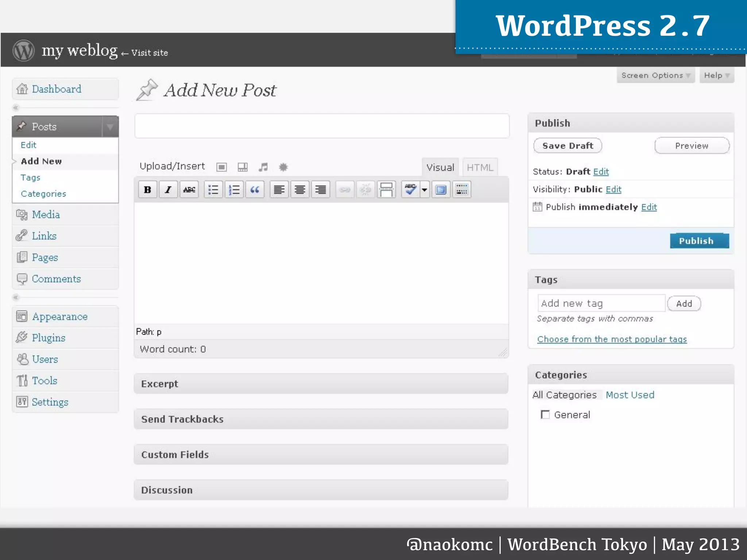The image size is (747, 560).
Task: Click the Add an Image icon
Action: [221, 167]
